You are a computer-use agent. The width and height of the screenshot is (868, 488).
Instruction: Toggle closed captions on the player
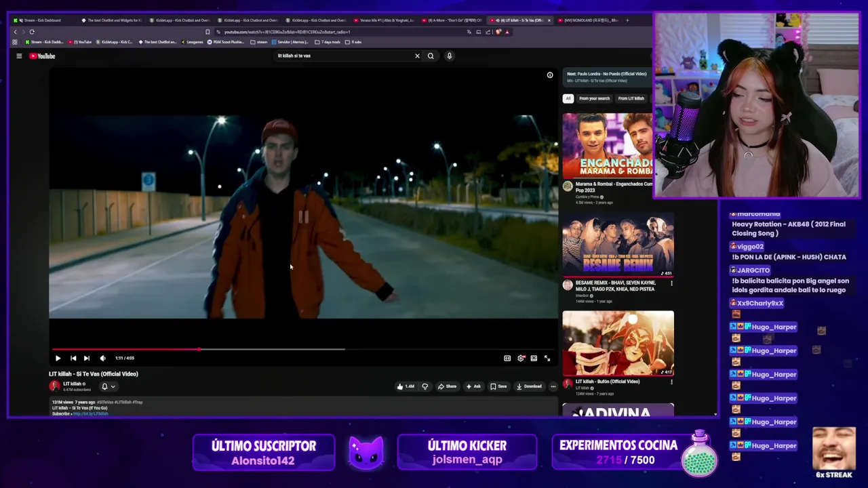[x=507, y=358]
